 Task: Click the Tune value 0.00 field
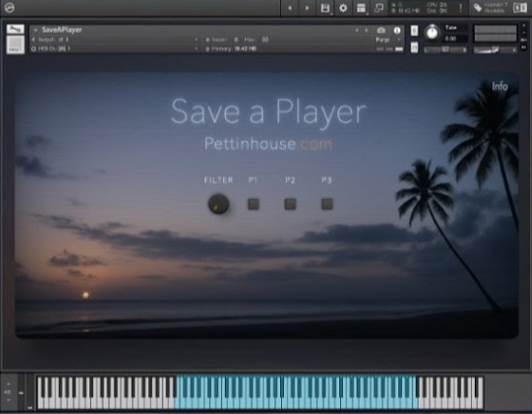click(452, 39)
